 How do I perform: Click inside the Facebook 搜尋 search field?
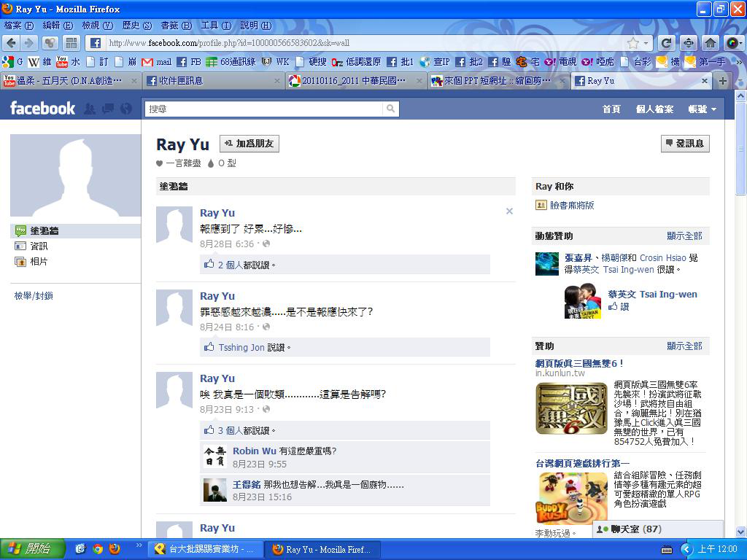tap(263, 109)
